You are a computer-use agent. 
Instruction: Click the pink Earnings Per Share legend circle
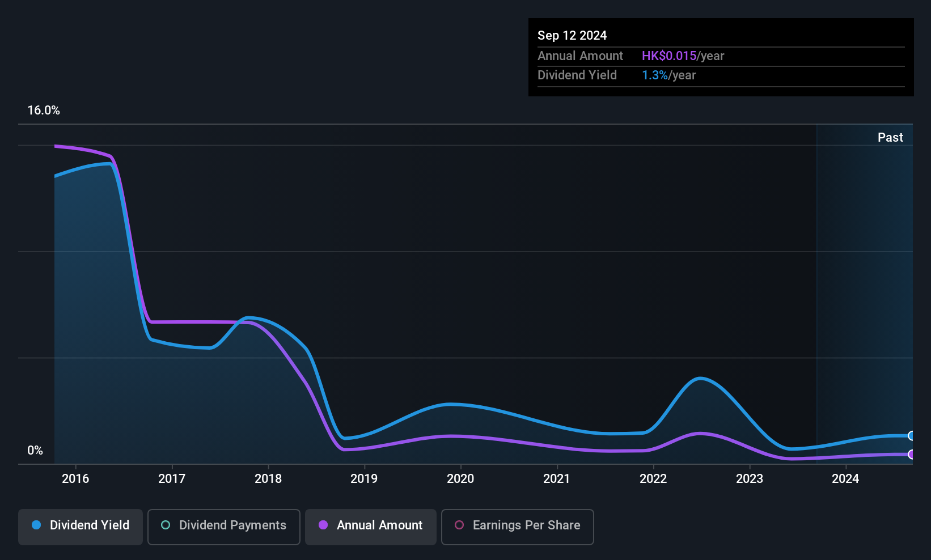point(459,525)
